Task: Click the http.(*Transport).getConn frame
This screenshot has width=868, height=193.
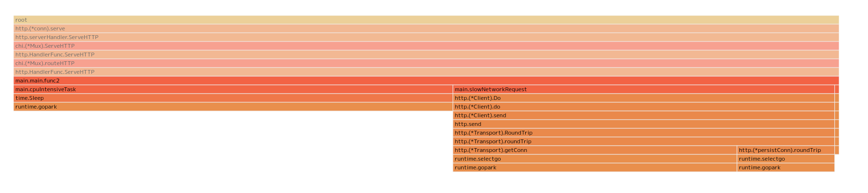Action: 595,150
